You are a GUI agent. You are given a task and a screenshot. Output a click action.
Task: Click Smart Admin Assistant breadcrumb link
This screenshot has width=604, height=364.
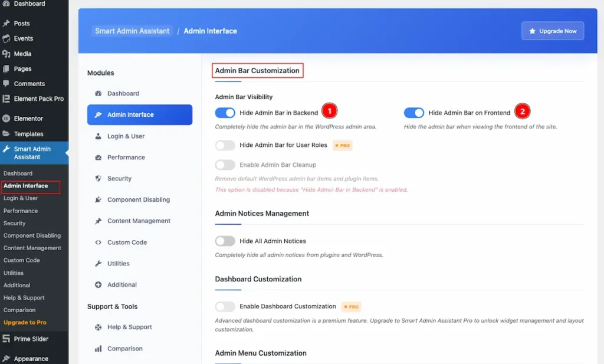(132, 31)
